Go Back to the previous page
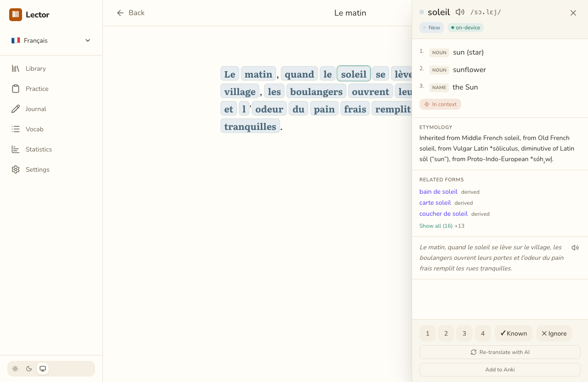Screen dimensions: 588x382 [x=130, y=13]
